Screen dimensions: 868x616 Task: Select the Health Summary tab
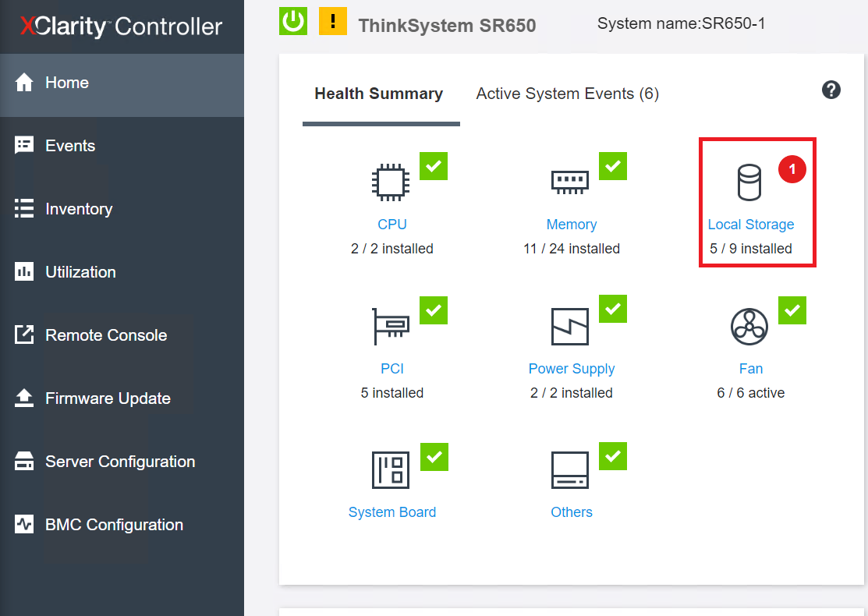pyautogui.click(x=379, y=94)
